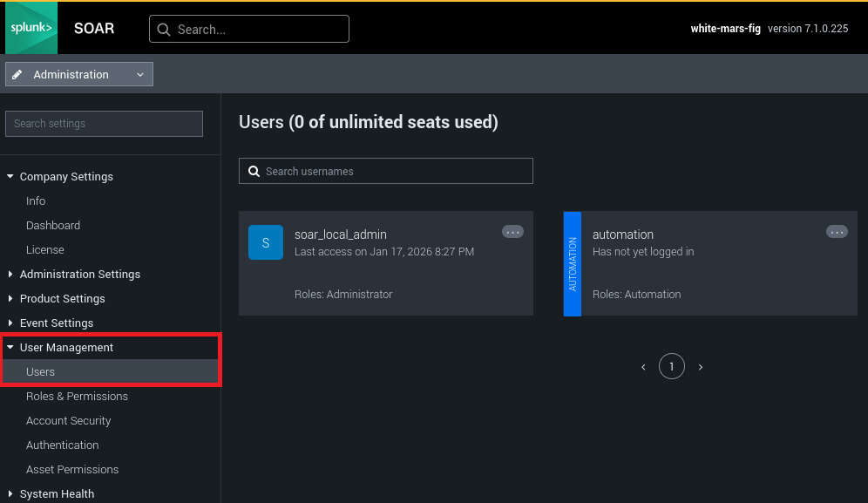Click page 1 pagination button
The width and height of the screenshot is (868, 503).
[x=671, y=367]
